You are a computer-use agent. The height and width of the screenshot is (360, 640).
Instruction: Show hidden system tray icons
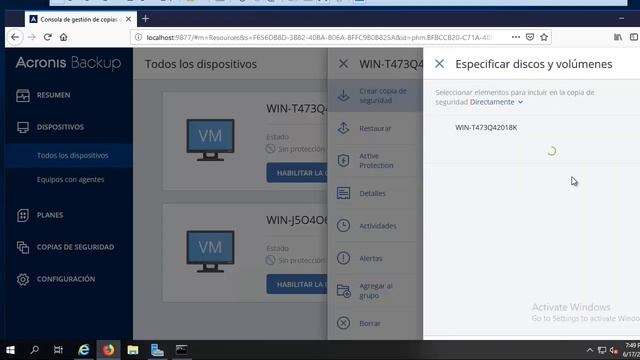tap(589, 350)
